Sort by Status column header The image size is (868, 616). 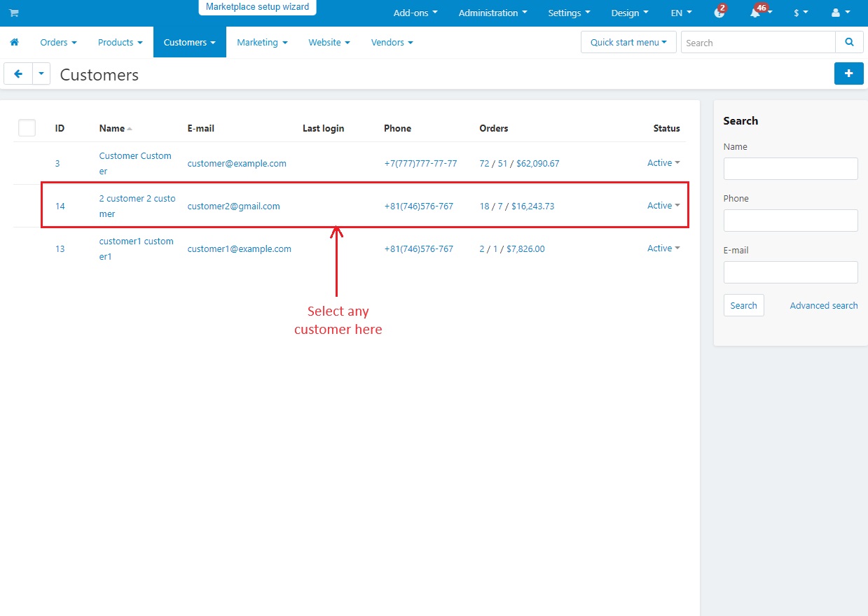tap(666, 128)
